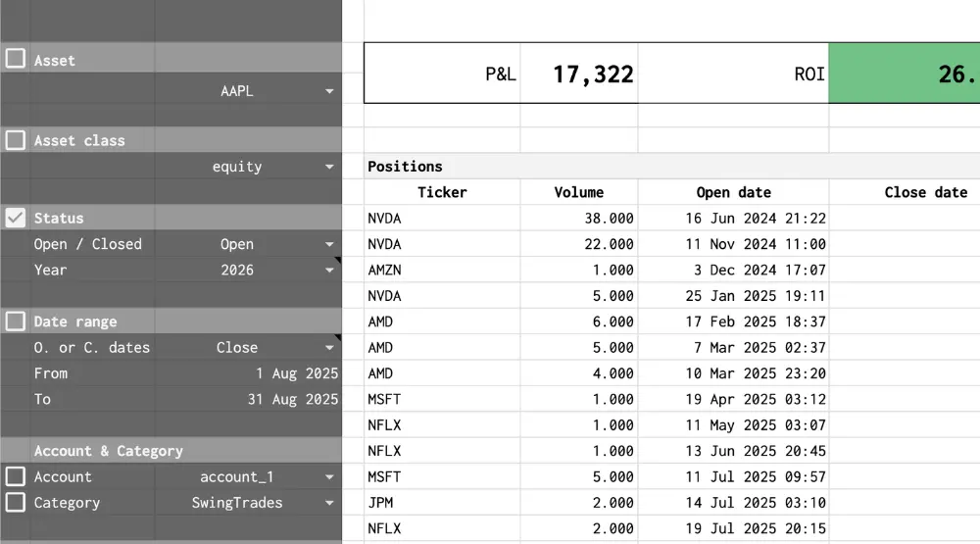Click the Ticker column header
This screenshot has height=544, width=980.
point(442,192)
